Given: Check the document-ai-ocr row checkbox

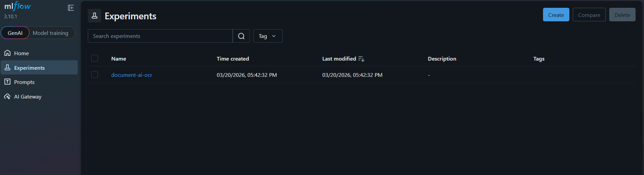Looking at the screenshot, I should click(95, 75).
